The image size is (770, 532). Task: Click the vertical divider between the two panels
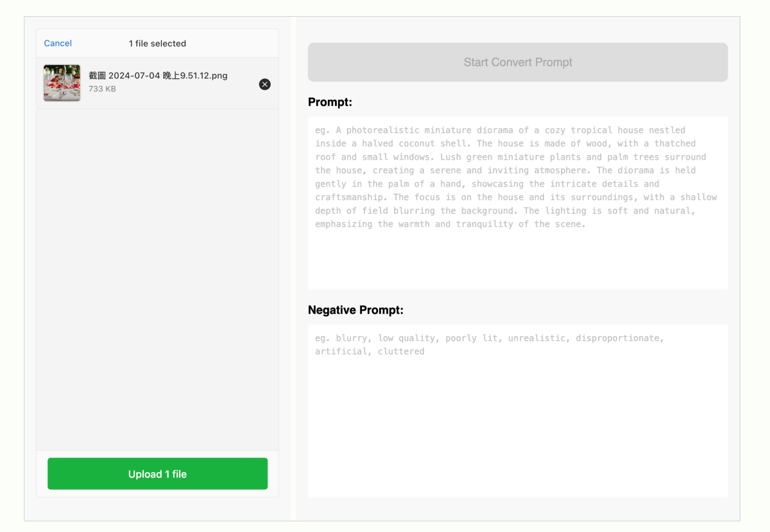click(293, 270)
